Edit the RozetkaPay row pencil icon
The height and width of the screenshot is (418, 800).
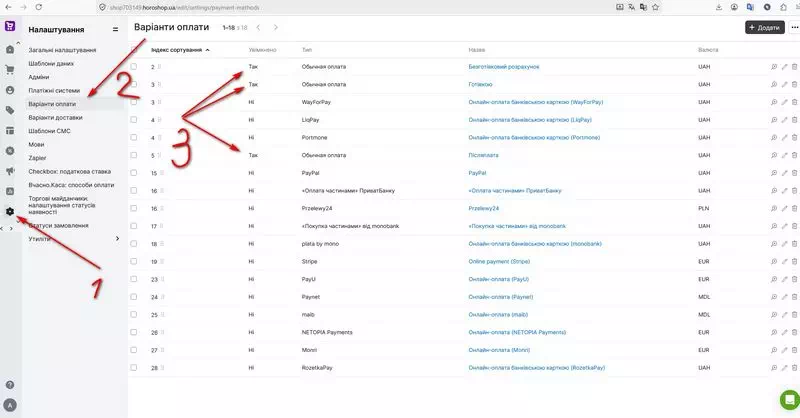pyautogui.click(x=784, y=367)
